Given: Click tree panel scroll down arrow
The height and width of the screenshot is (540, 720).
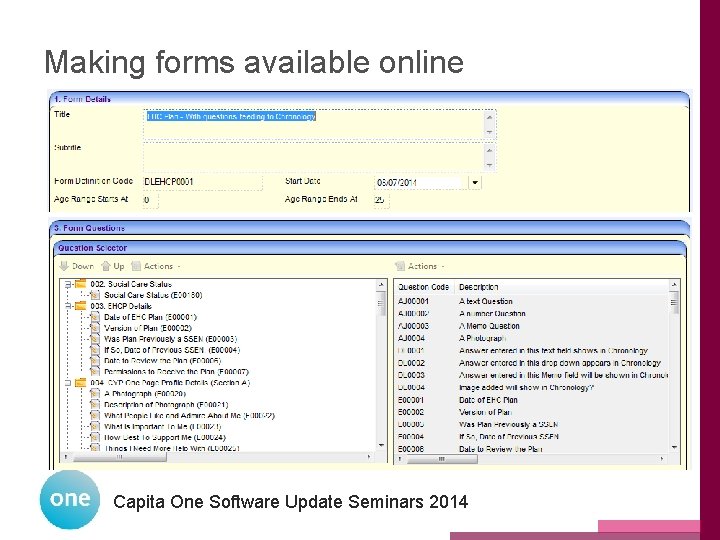Looking at the screenshot, I should [x=381, y=445].
